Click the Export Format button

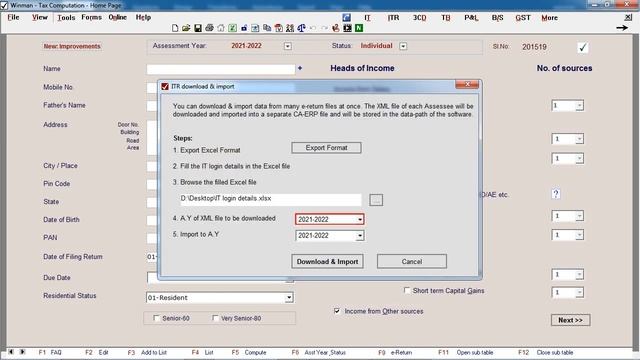pyautogui.click(x=326, y=148)
